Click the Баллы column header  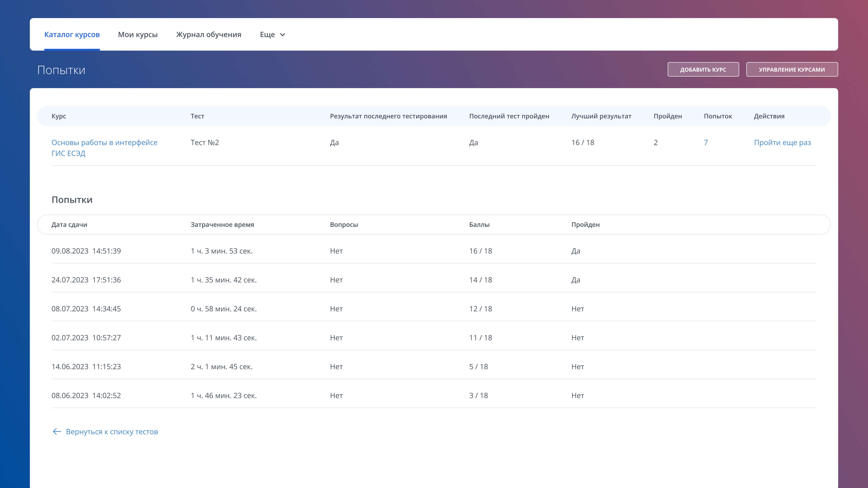tap(479, 225)
